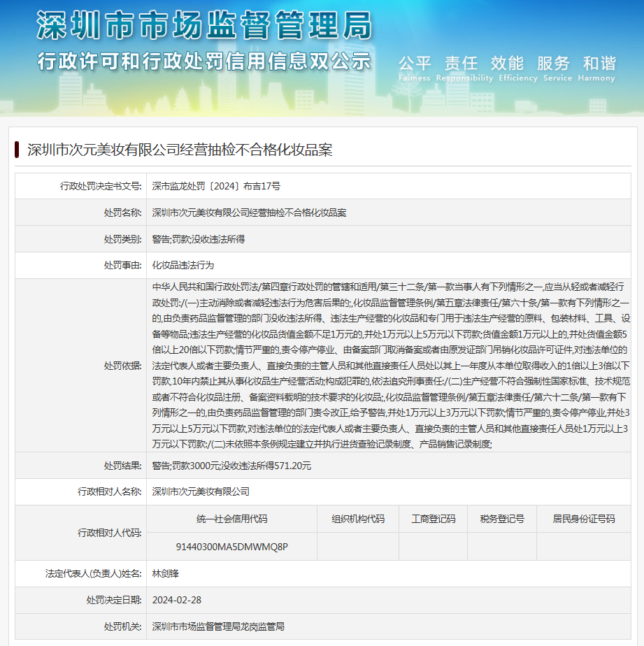
Task: Click the 处罚决定日期 label
Action: click(x=114, y=601)
